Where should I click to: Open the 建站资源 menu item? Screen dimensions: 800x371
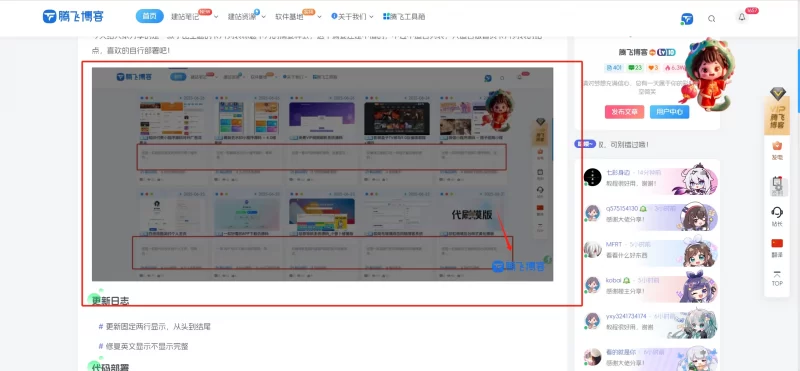point(242,17)
